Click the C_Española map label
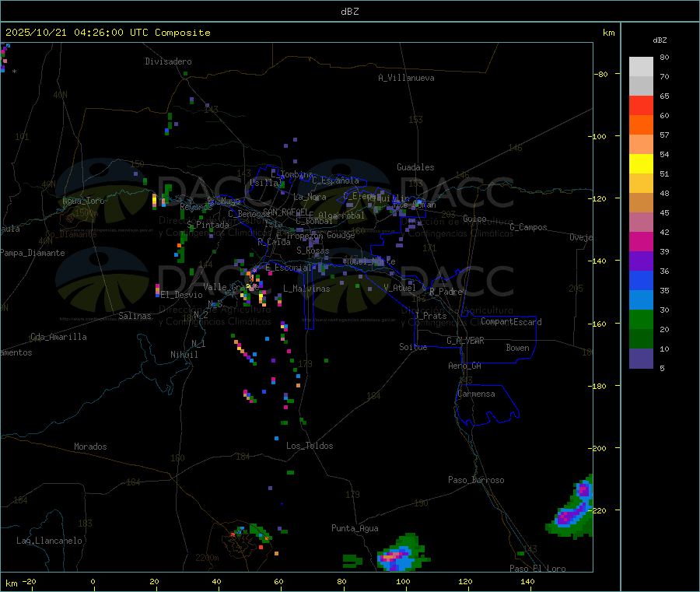This screenshot has width=700, height=592. (335, 180)
